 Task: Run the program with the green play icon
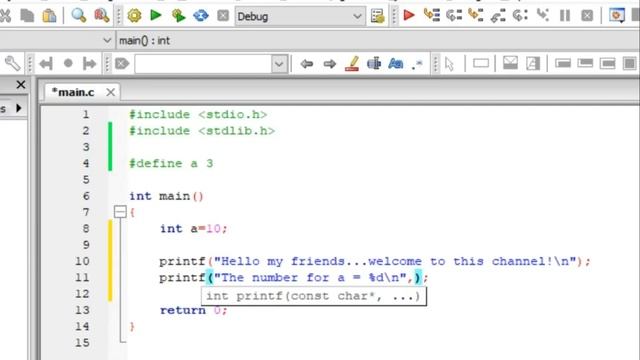156,16
